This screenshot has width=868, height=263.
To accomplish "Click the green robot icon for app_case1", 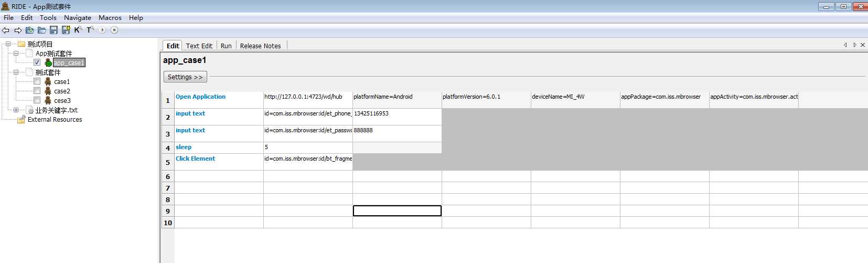I will pos(48,62).
